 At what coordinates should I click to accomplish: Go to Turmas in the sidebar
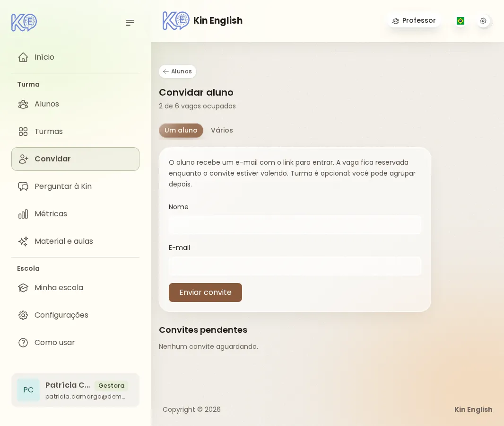click(76, 132)
